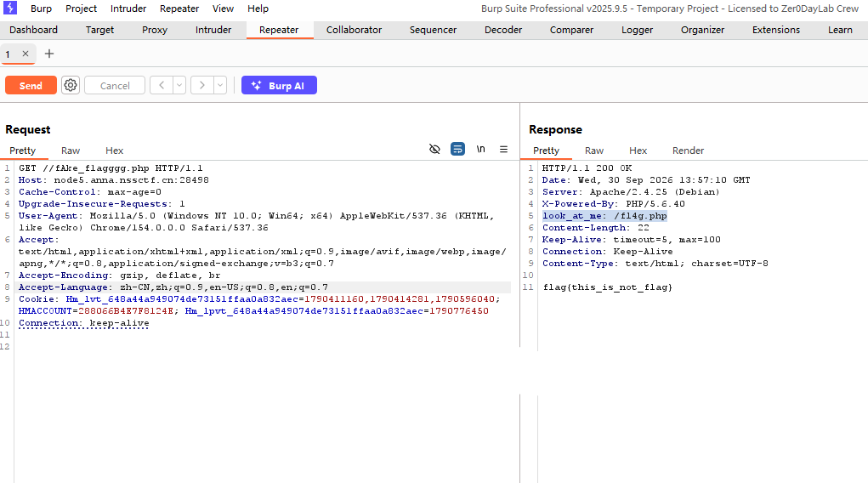The width and height of the screenshot is (868, 483).
Task: Select the Repeater tool tab
Action: click(x=279, y=30)
